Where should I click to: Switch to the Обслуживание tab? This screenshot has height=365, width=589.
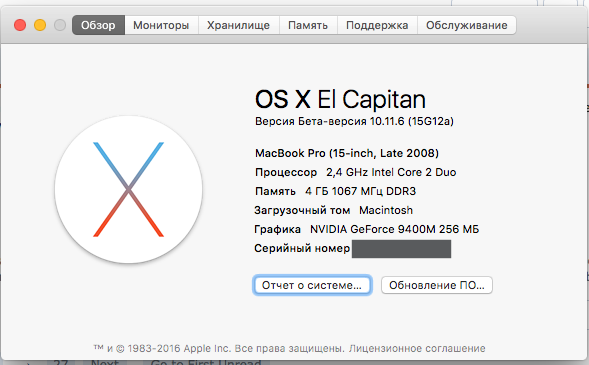point(467,25)
